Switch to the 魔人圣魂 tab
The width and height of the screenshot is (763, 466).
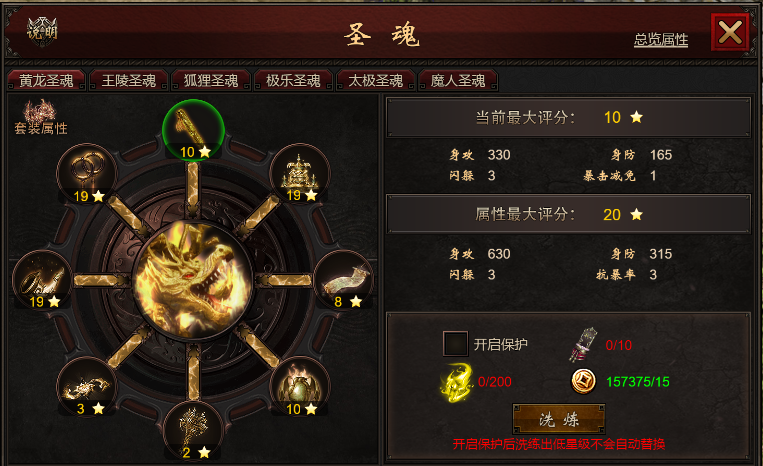(x=457, y=80)
